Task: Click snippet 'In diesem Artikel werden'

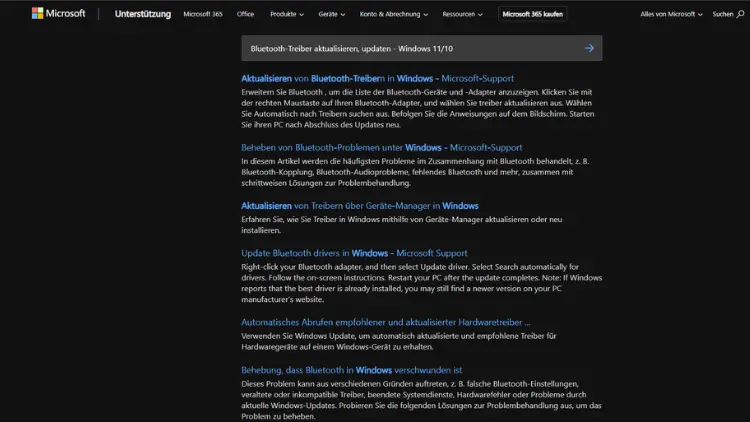Action: (284, 161)
